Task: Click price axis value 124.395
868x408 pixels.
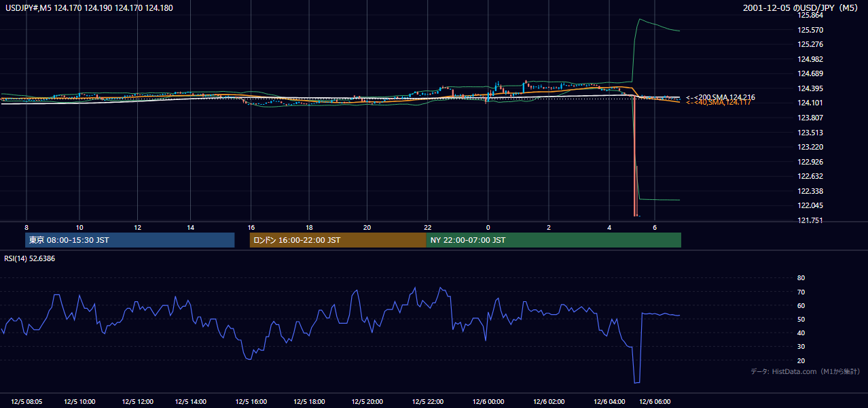Action: tap(810, 88)
